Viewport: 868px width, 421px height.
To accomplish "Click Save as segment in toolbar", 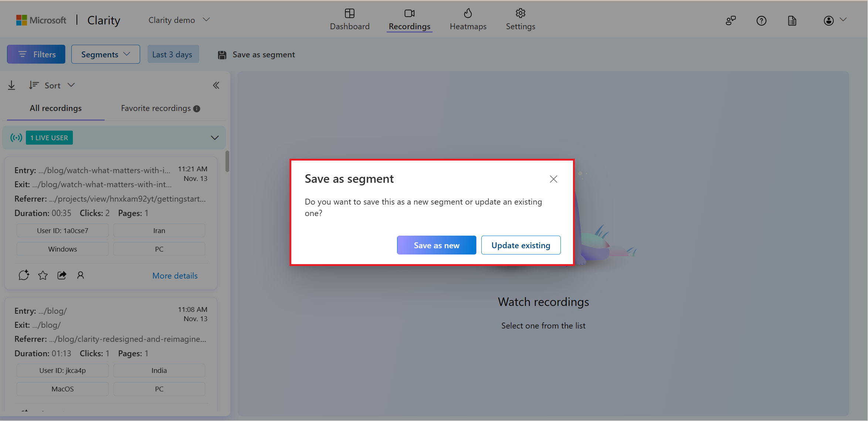I will click(257, 55).
